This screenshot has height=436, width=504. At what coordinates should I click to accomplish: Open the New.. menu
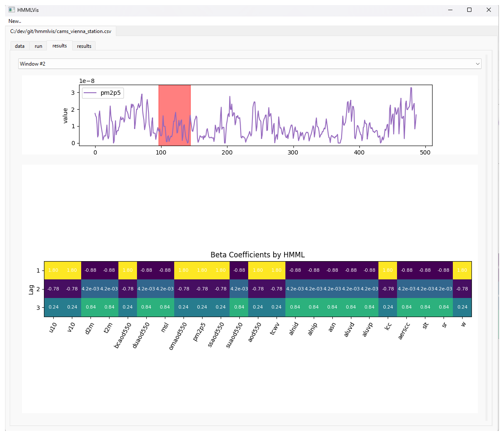coord(15,21)
